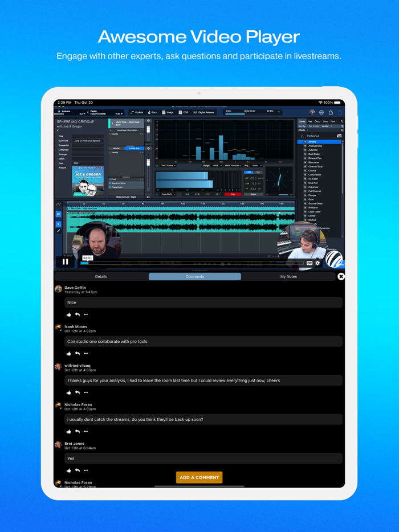The image size is (399, 532).
Task: Switch to the My Notes tab
Action: coord(288,276)
